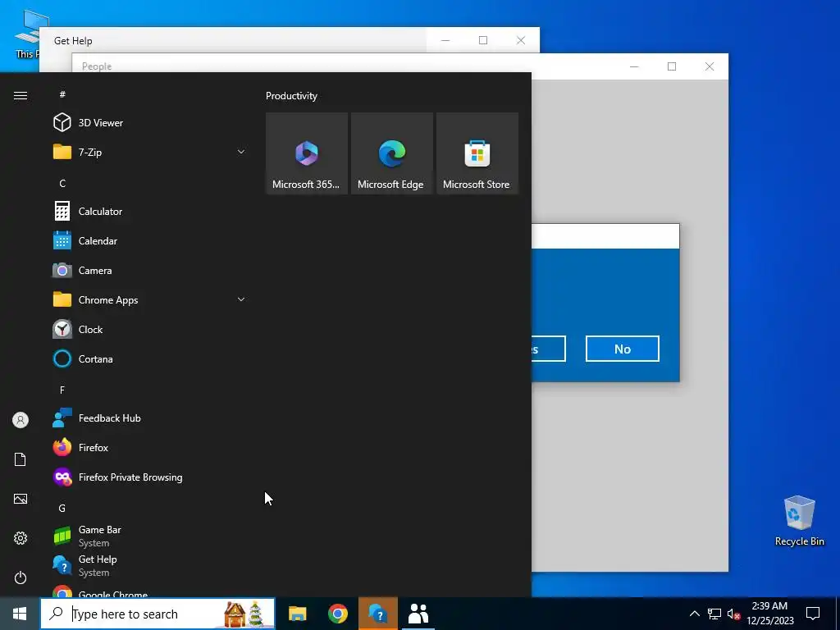Click the Windows Start button
This screenshot has height=630, width=840.
[x=20, y=614]
